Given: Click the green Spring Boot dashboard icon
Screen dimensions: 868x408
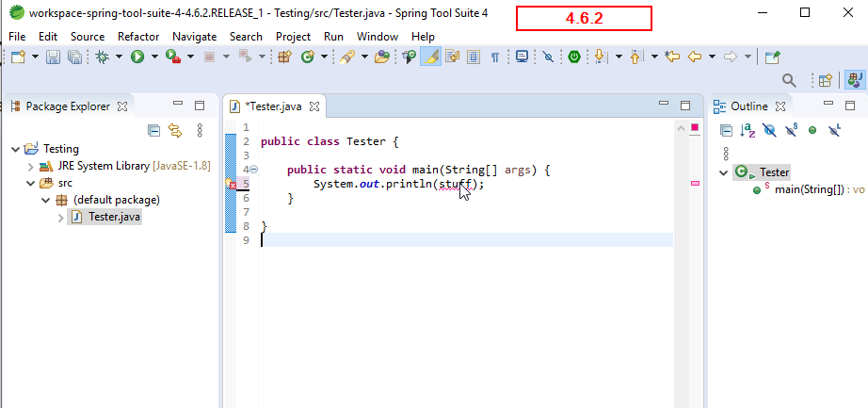Looking at the screenshot, I should point(574,57).
